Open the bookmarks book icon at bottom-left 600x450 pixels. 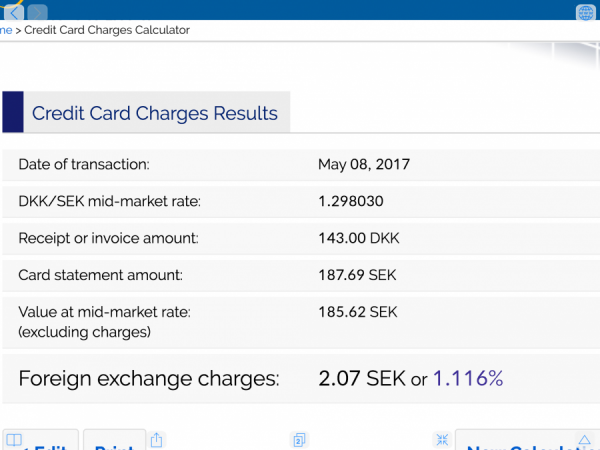point(13,439)
